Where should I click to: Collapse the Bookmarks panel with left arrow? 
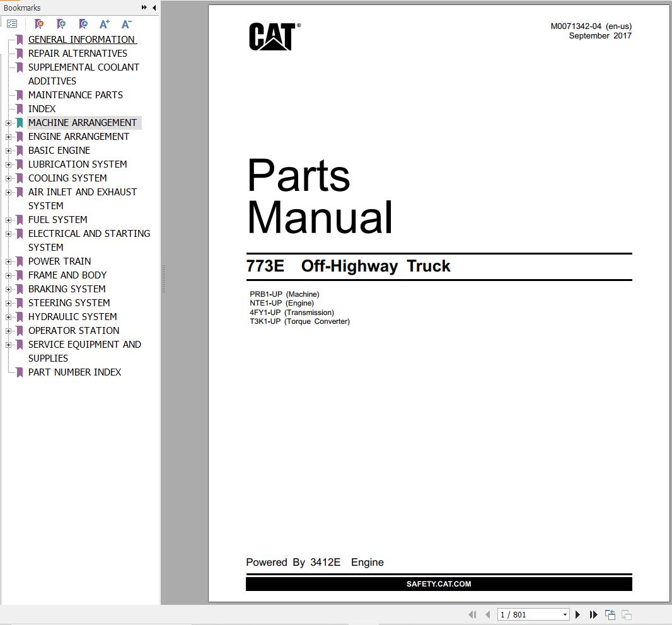(x=154, y=8)
